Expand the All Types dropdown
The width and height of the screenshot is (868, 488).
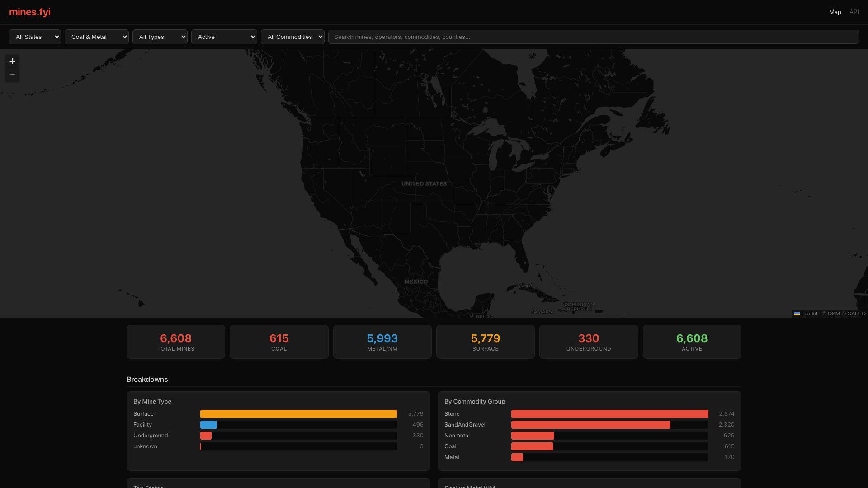[160, 37]
